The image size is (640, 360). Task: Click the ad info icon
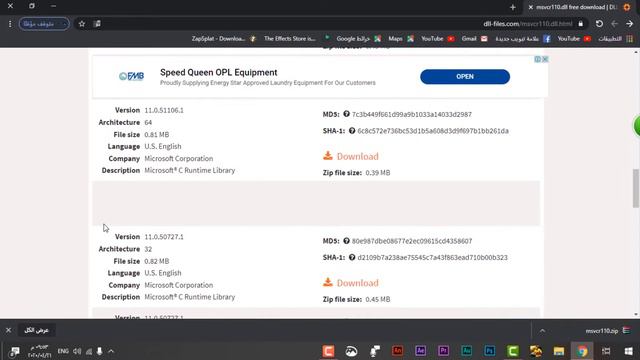tap(538, 59)
